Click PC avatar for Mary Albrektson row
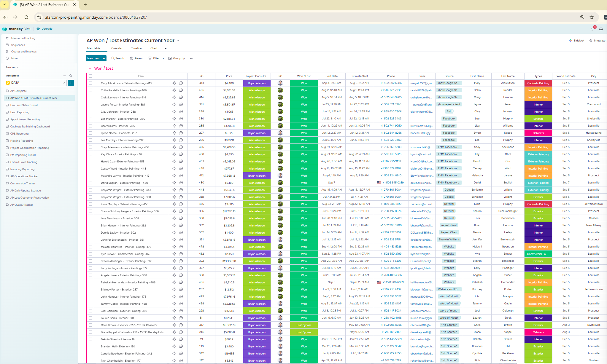Viewport: 607px width, 364px height. coord(280,83)
